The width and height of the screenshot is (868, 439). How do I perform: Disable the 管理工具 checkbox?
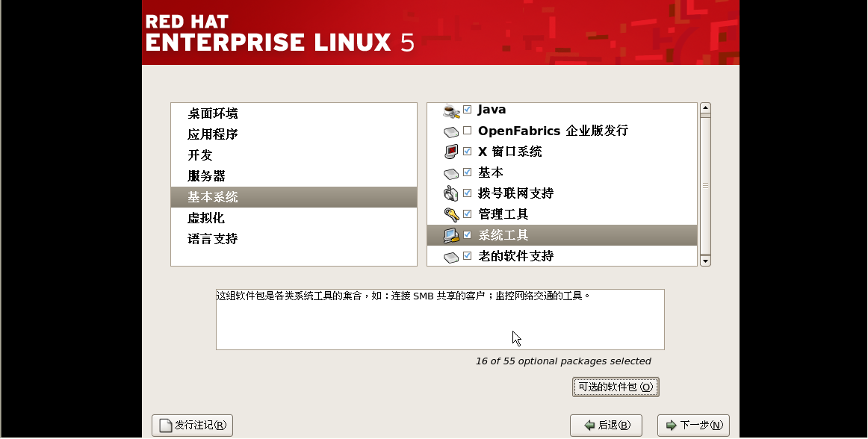(x=468, y=214)
